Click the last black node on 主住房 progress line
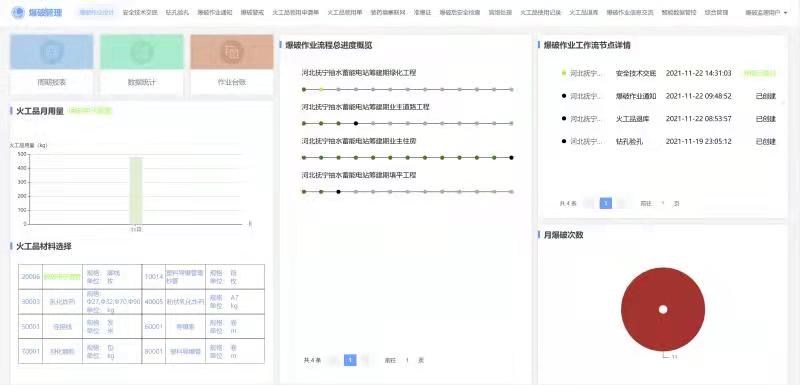This screenshot has height=385, width=800. tap(511, 158)
